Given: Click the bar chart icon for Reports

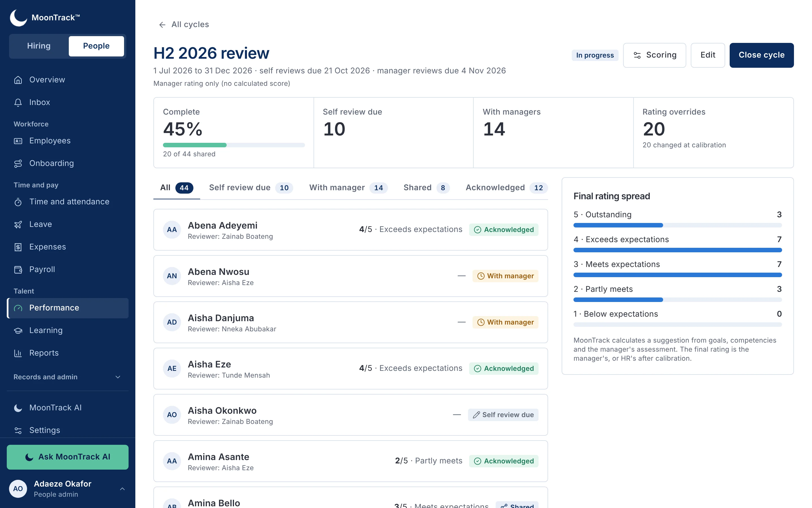Looking at the screenshot, I should click(18, 353).
